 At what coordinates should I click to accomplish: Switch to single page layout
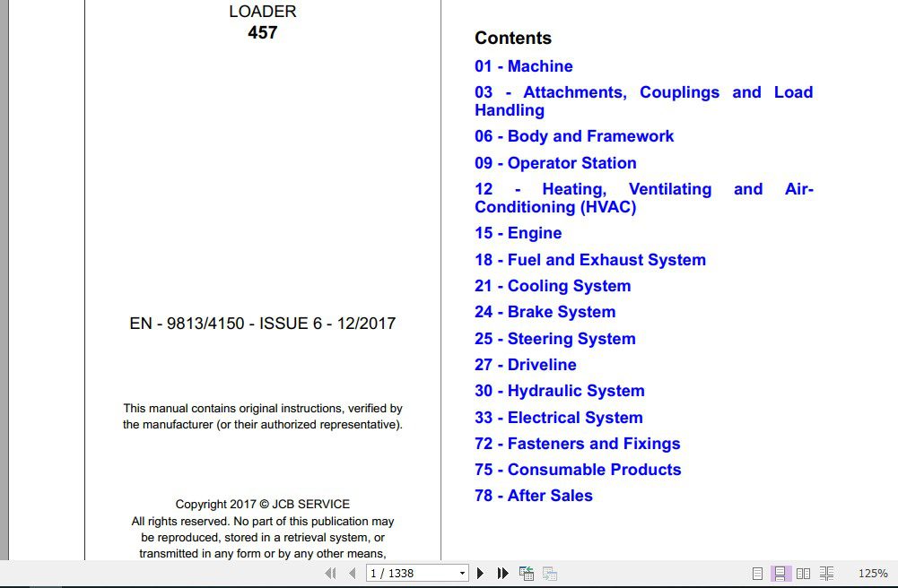click(x=757, y=573)
